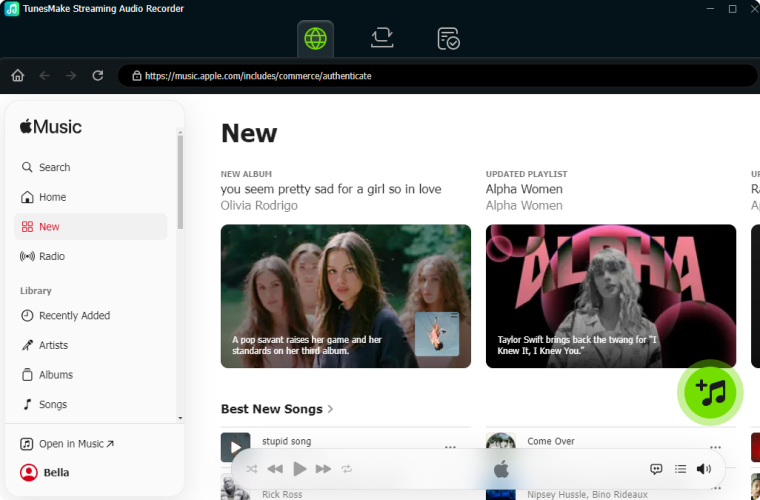
Task: Toggle repeat in the player bar
Action: pos(347,469)
